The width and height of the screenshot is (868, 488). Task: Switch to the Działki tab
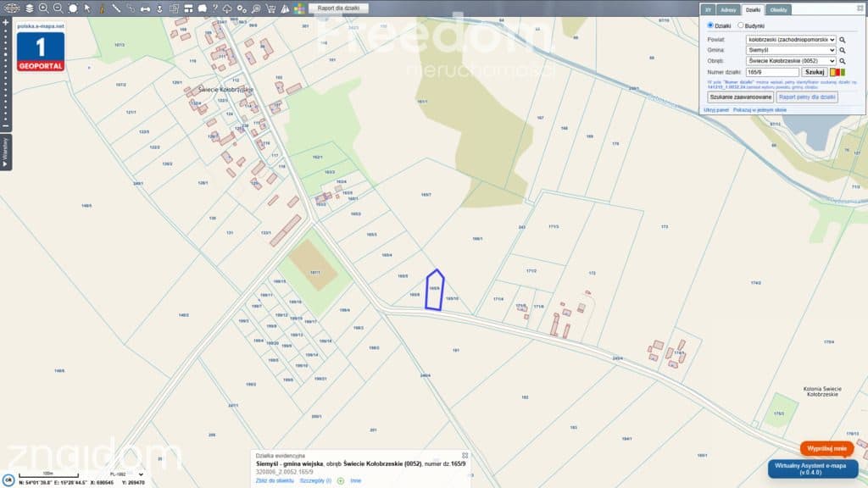click(x=753, y=10)
